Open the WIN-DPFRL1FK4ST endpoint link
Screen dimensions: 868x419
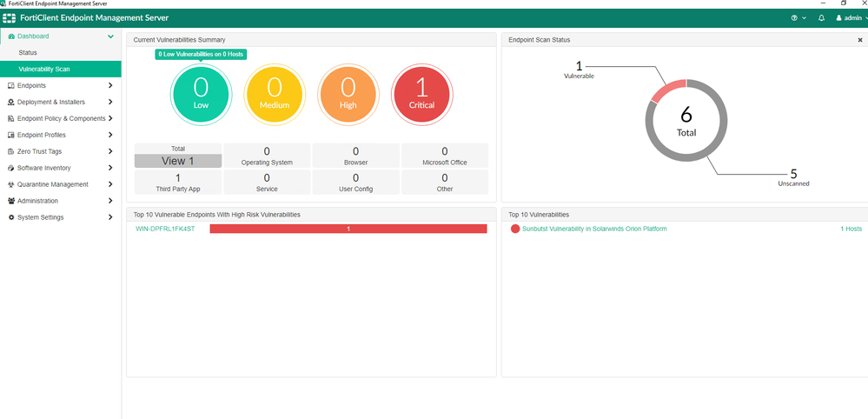(165, 229)
